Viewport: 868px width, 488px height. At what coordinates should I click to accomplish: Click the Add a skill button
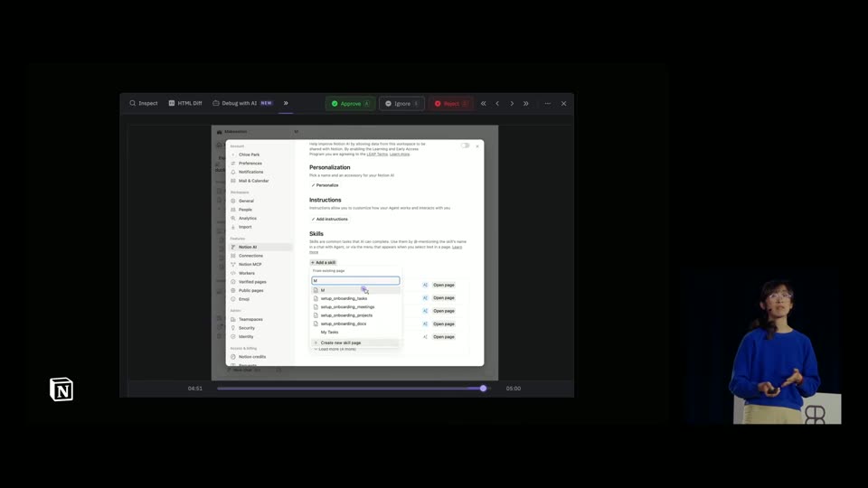pos(324,263)
